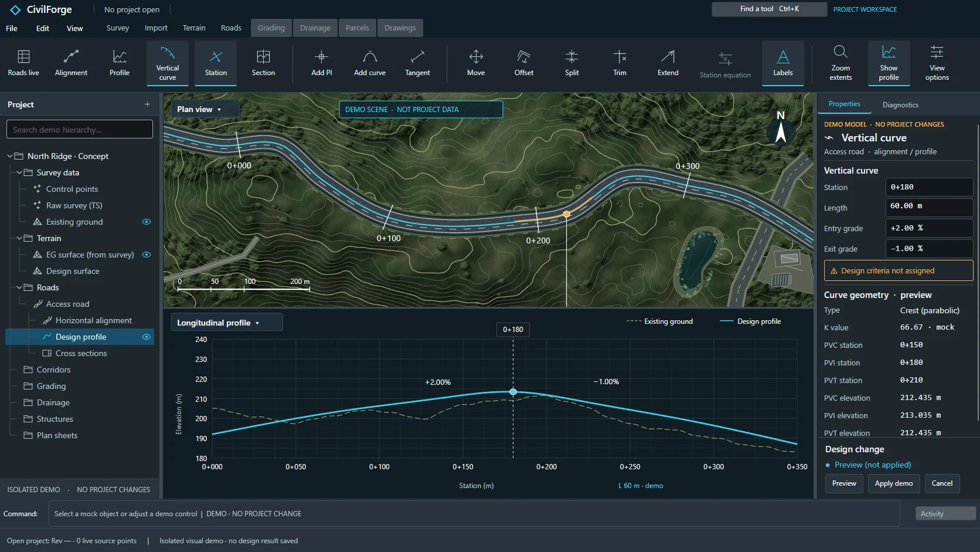Click Zoom extents

[841, 63]
